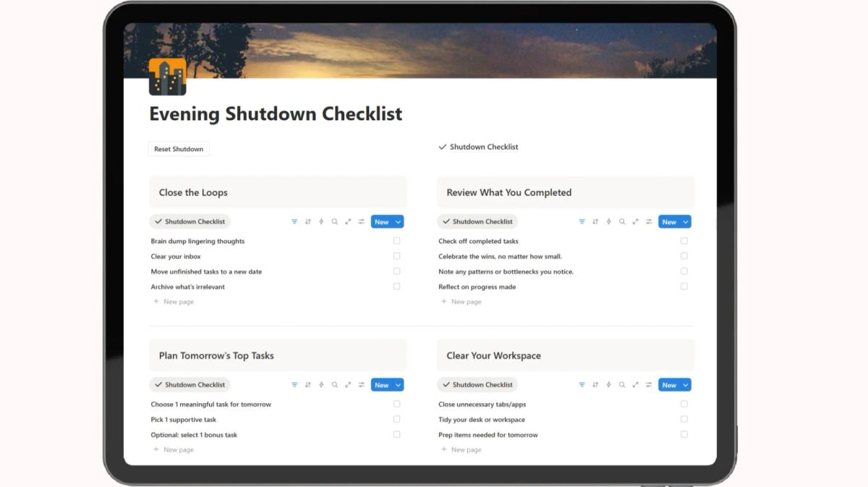Open Close the Loops database as full page

(348, 222)
